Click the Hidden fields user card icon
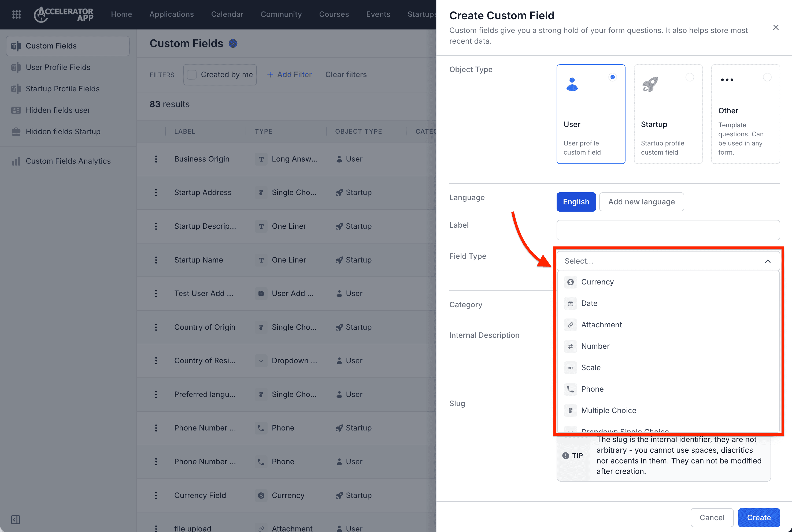 [16, 110]
